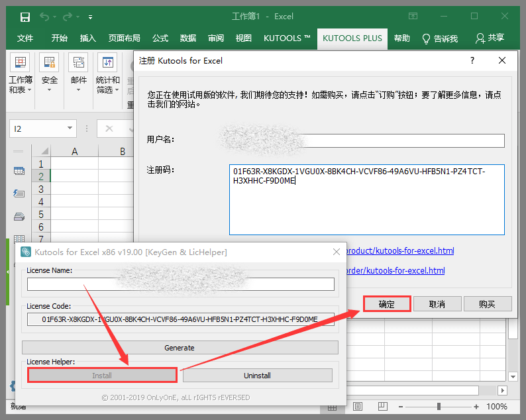Click the 取消 button
526x420 pixels.
tap(437, 304)
